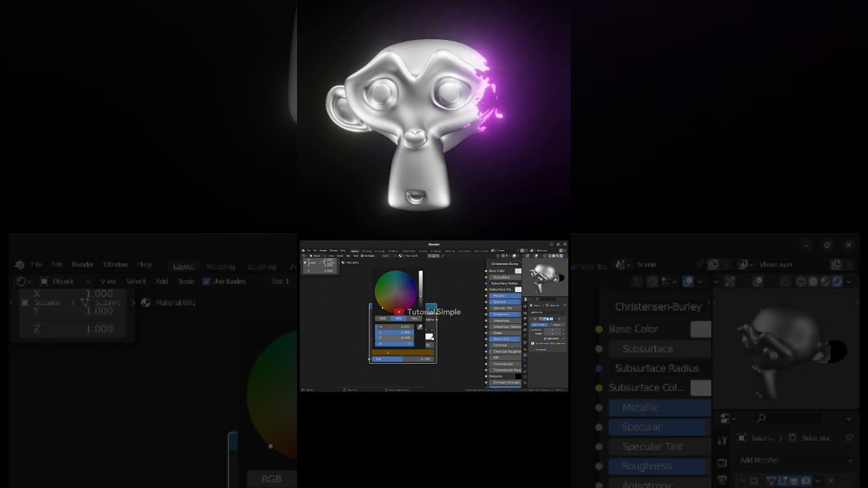The height and width of the screenshot is (488, 868).
Task: Switch to the Modeling workspace tab
Action: click(x=367, y=250)
